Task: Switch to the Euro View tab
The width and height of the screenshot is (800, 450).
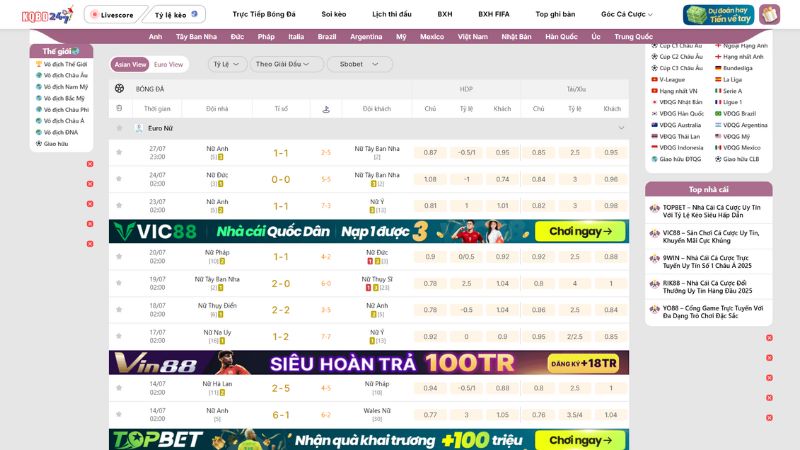Action: tap(168, 64)
